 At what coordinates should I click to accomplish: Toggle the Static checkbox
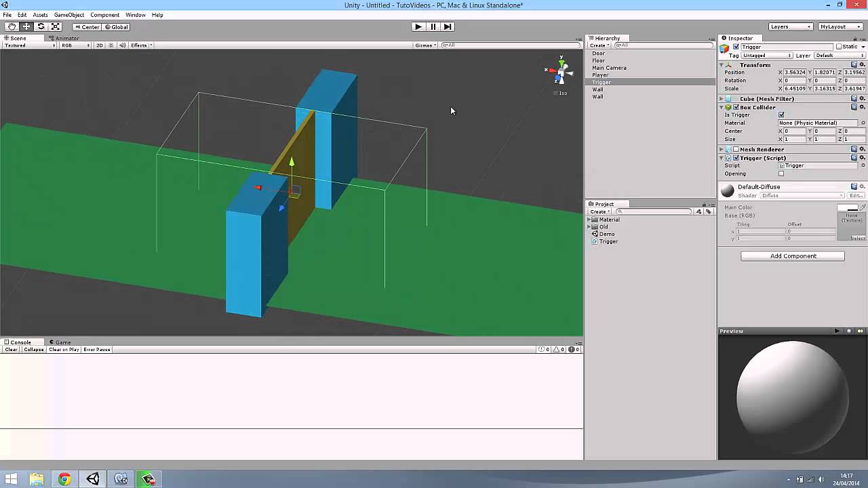tap(839, 47)
